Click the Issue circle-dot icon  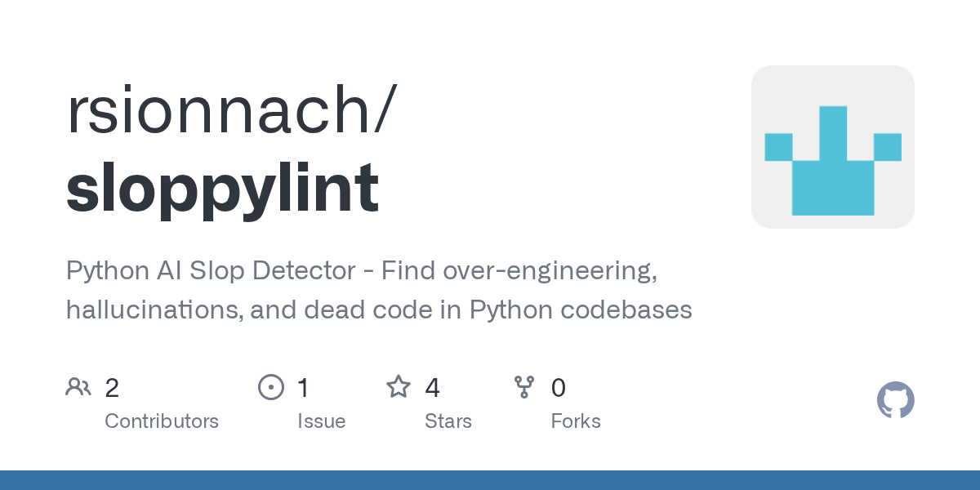point(270,387)
